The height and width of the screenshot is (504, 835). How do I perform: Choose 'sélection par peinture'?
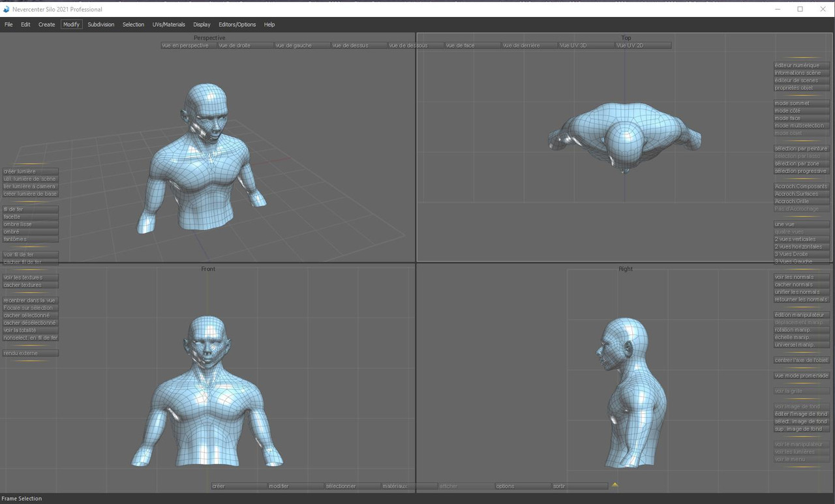pos(802,149)
